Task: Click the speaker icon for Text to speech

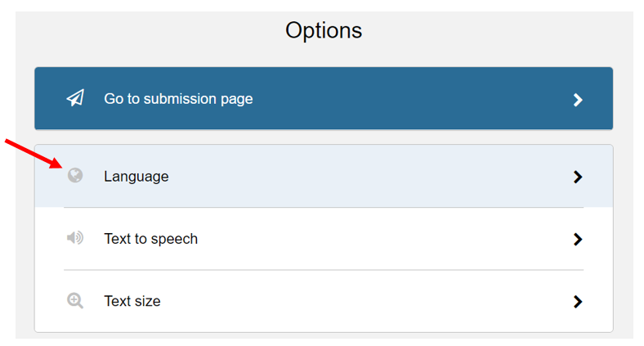Action: click(75, 238)
